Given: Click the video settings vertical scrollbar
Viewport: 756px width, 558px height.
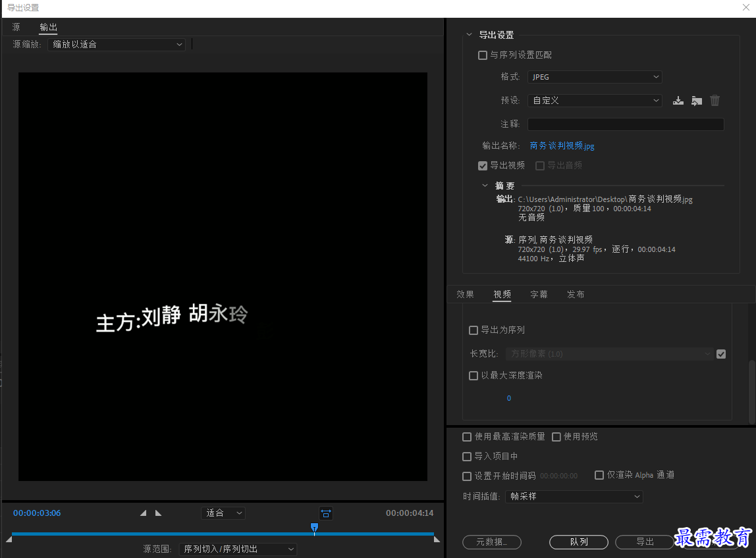Looking at the screenshot, I should [x=751, y=392].
